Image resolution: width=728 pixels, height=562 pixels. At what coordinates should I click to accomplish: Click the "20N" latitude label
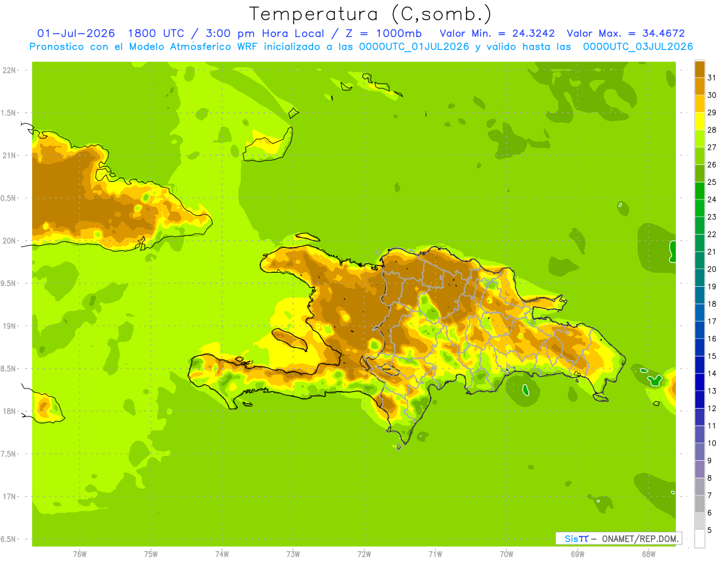[9, 241]
